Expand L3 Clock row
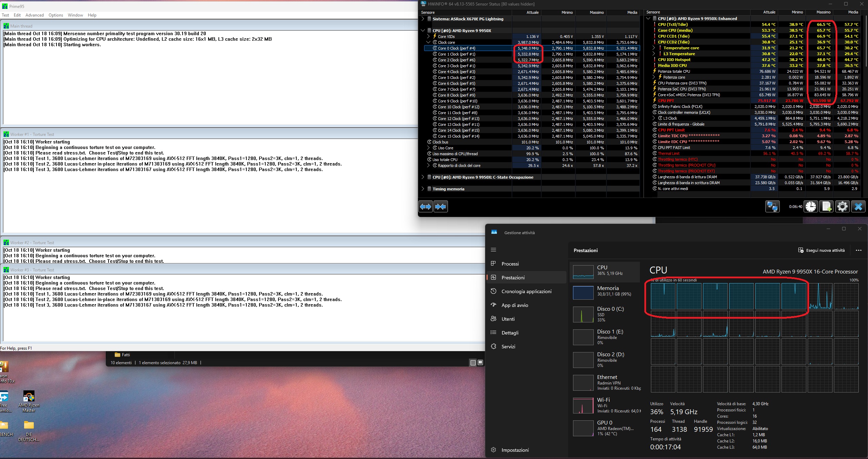868x459 pixels. (x=654, y=118)
